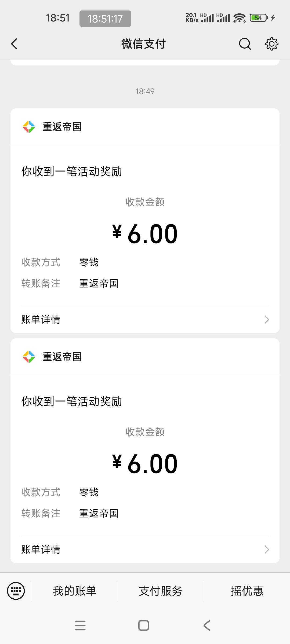Open 支付服务 menu
Viewport: 290px width, 644px height.
[x=161, y=591]
